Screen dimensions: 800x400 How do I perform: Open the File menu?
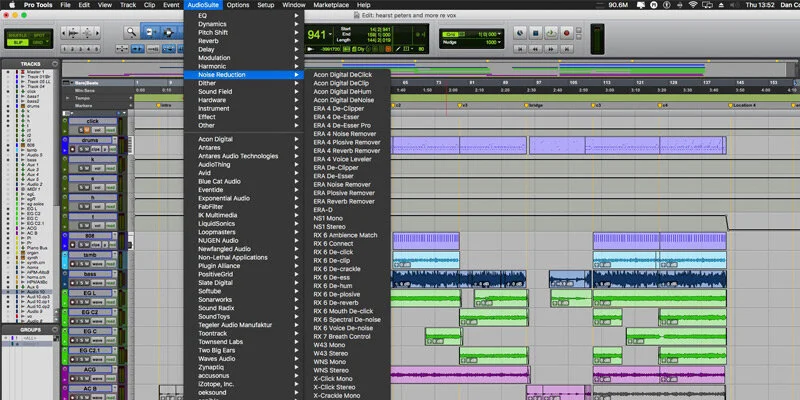[65, 5]
